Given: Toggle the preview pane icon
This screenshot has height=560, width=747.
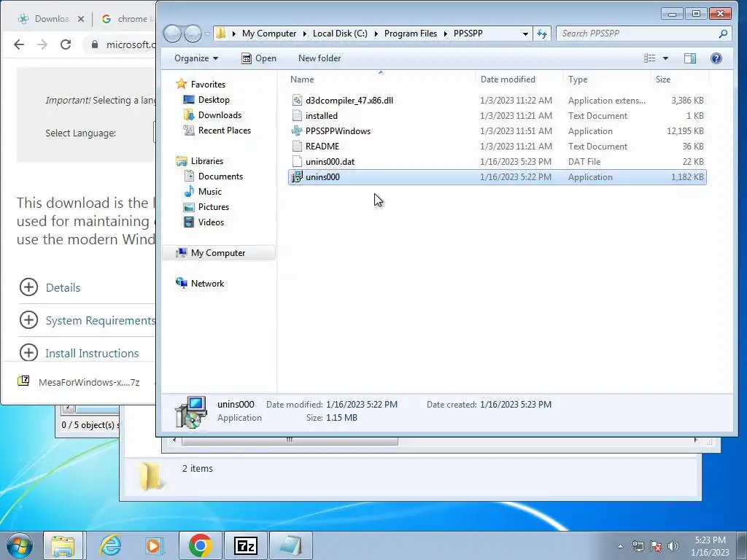Looking at the screenshot, I should [690, 58].
